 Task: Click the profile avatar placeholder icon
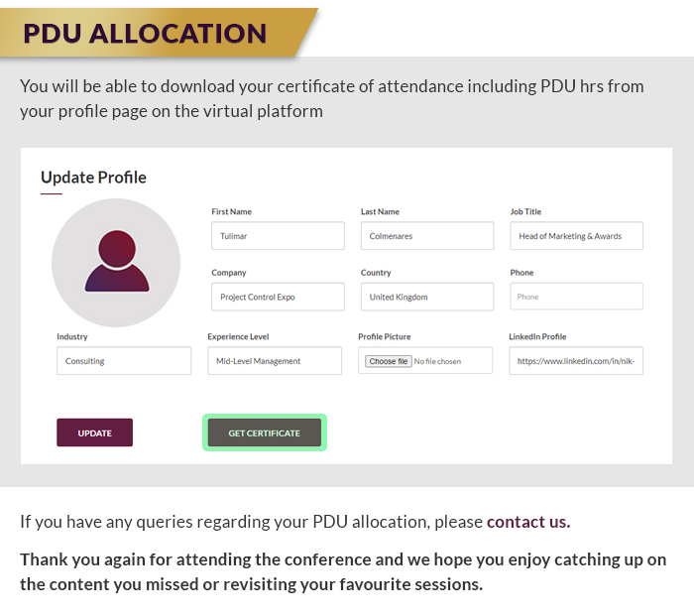(x=116, y=263)
